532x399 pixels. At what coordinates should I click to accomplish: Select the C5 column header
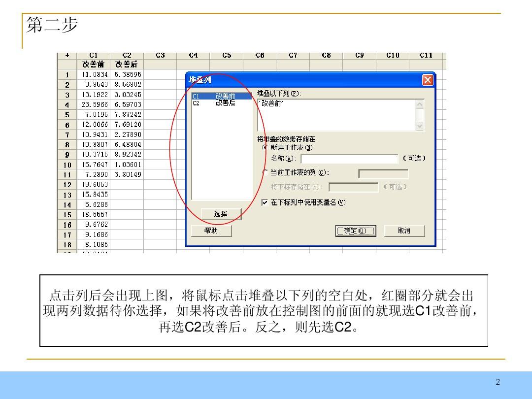(x=227, y=55)
